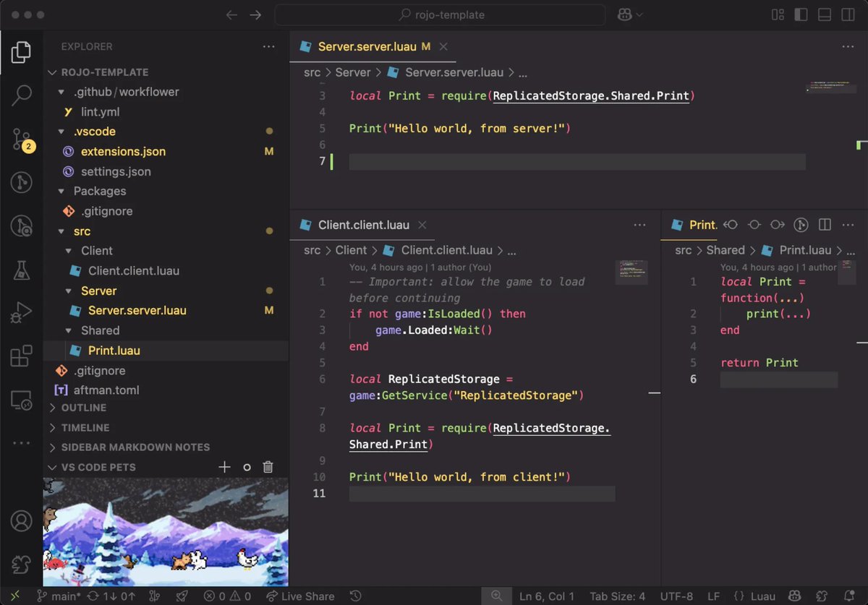Throw a ball in VS Code Pets
The height and width of the screenshot is (605, 868).
247,467
